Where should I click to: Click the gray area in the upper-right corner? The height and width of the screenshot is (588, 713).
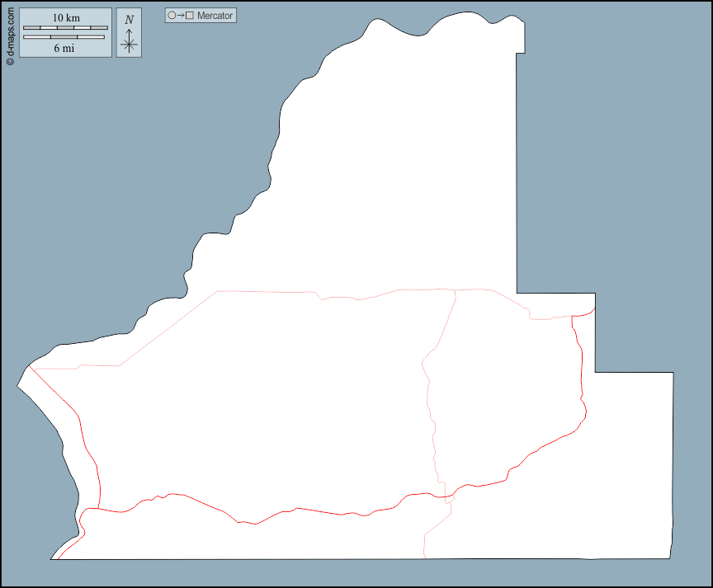(x=627, y=124)
